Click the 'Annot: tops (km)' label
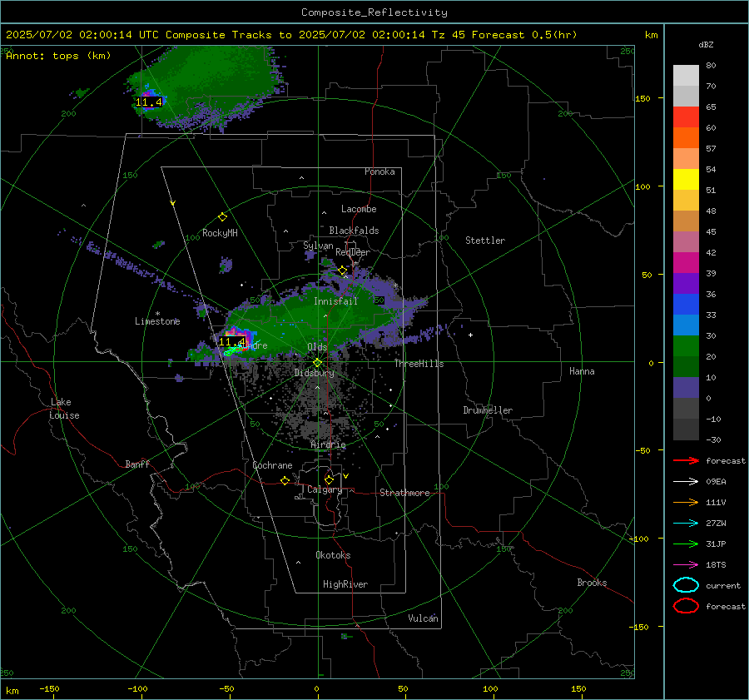Image resolution: width=749 pixels, height=700 pixels. point(58,56)
